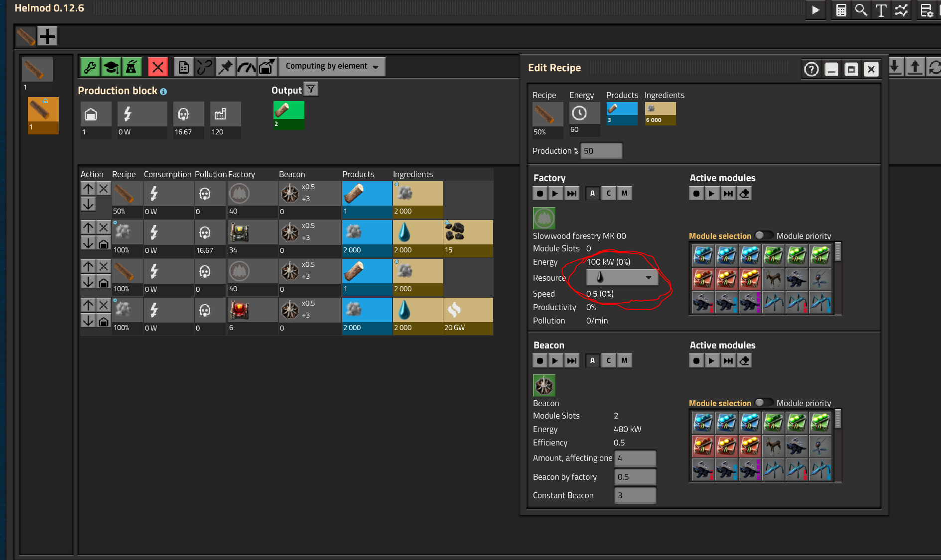
Task: Click the green wrench icon in the toolbar
Action: pyautogui.click(x=90, y=67)
